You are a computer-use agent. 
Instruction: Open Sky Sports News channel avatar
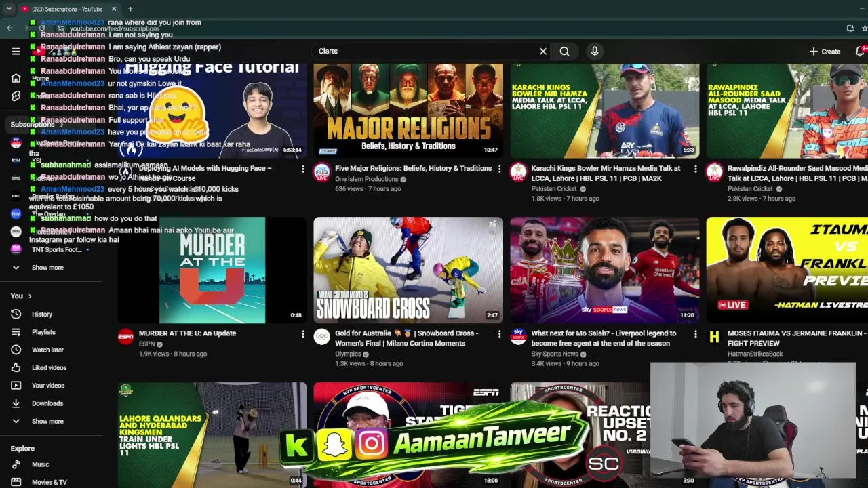coord(519,337)
